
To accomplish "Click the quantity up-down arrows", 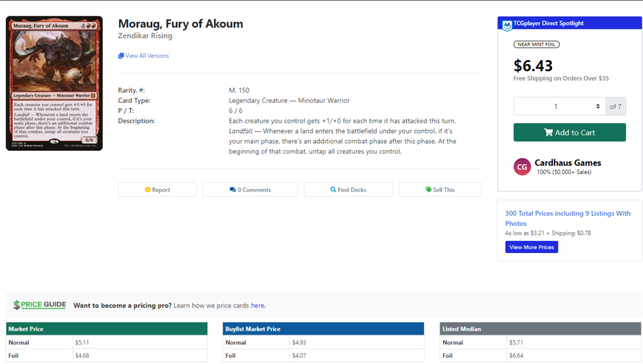I will coord(598,107).
